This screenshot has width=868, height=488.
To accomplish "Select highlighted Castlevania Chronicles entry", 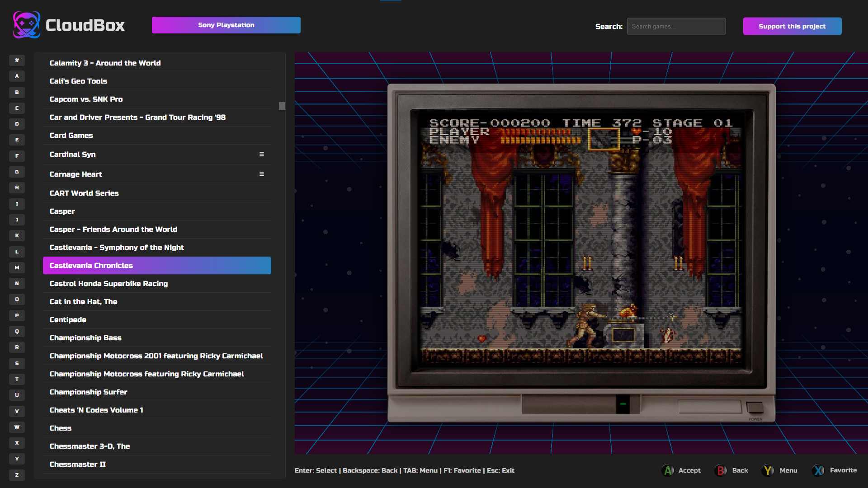I will click(157, 265).
